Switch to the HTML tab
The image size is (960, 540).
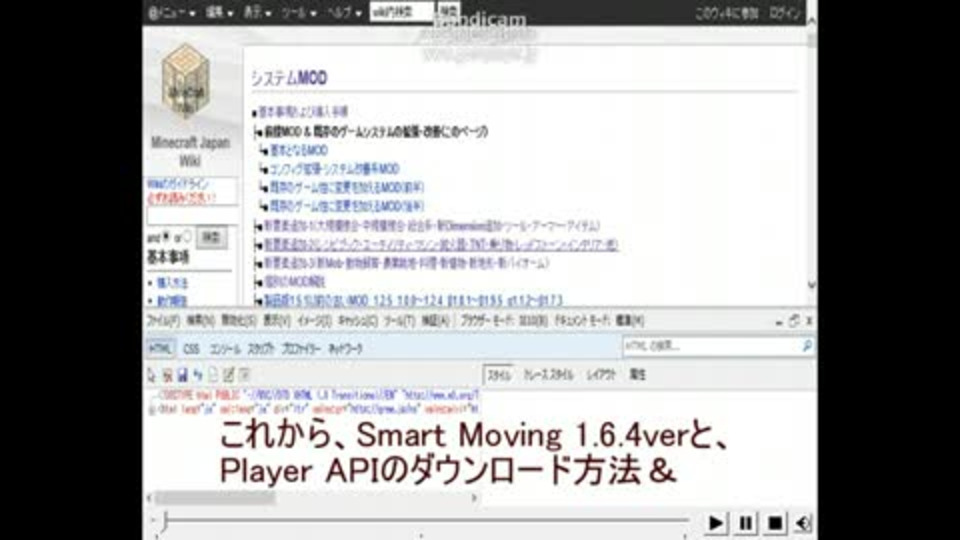pyautogui.click(x=160, y=348)
